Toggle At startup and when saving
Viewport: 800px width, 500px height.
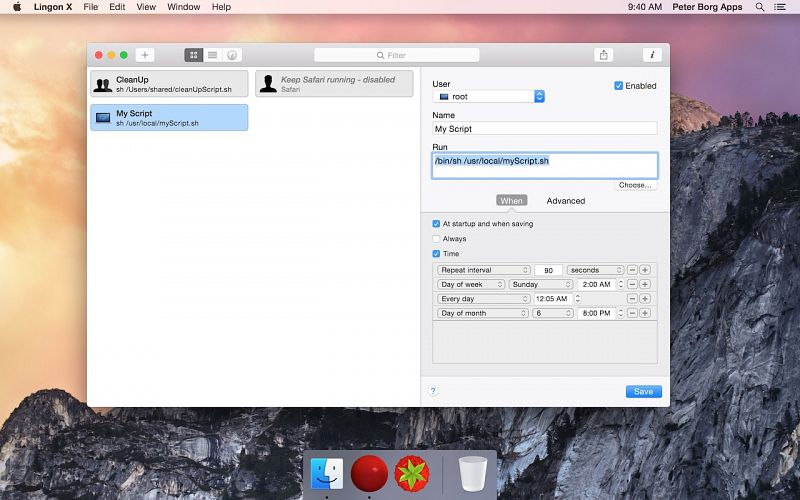point(436,224)
